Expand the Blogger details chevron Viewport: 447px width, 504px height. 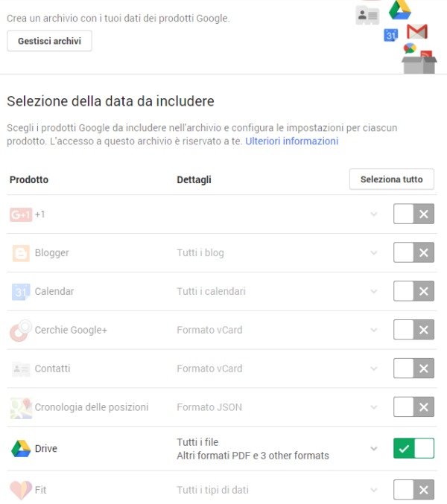(x=374, y=253)
